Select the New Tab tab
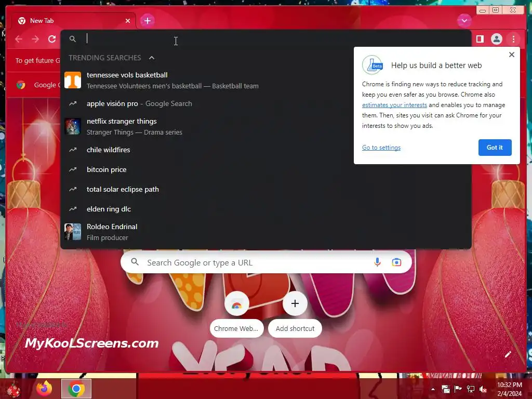Viewport: 532px width, 399px height. (74, 21)
